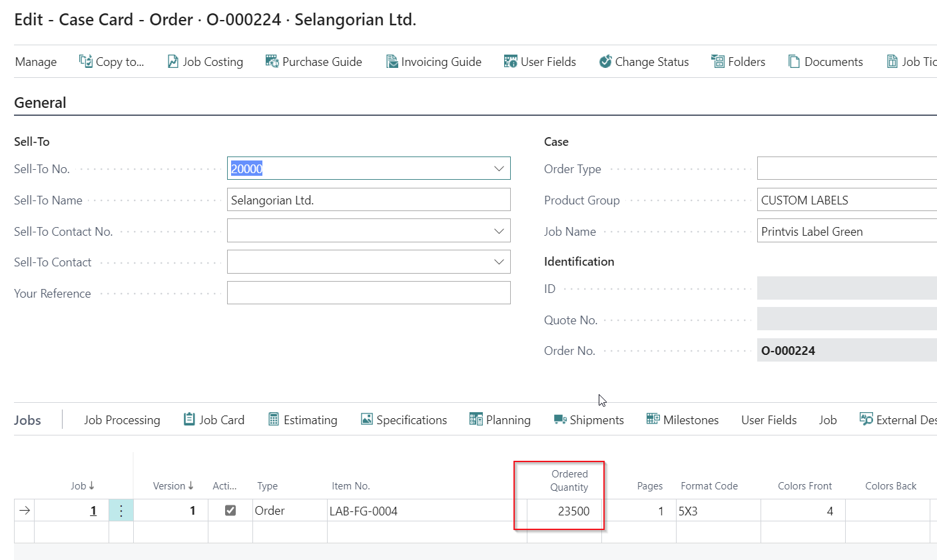Click the Type cell Order
937x560 pixels.
coord(290,511)
